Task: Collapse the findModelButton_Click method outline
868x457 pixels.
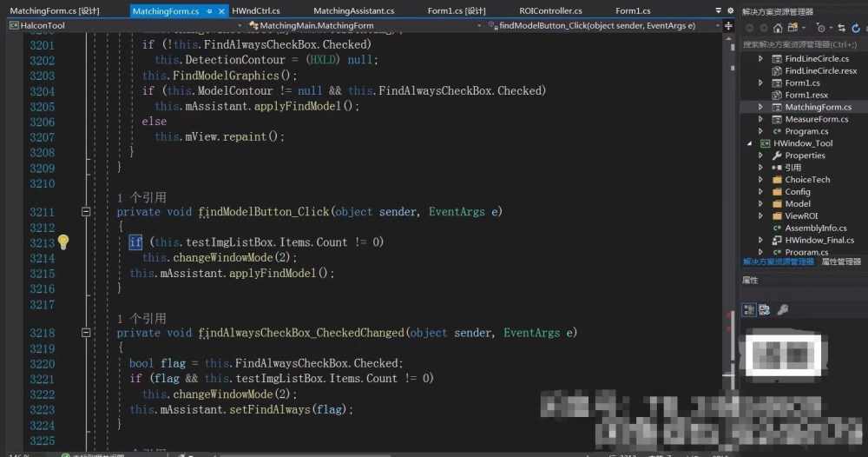Action: [x=86, y=212]
